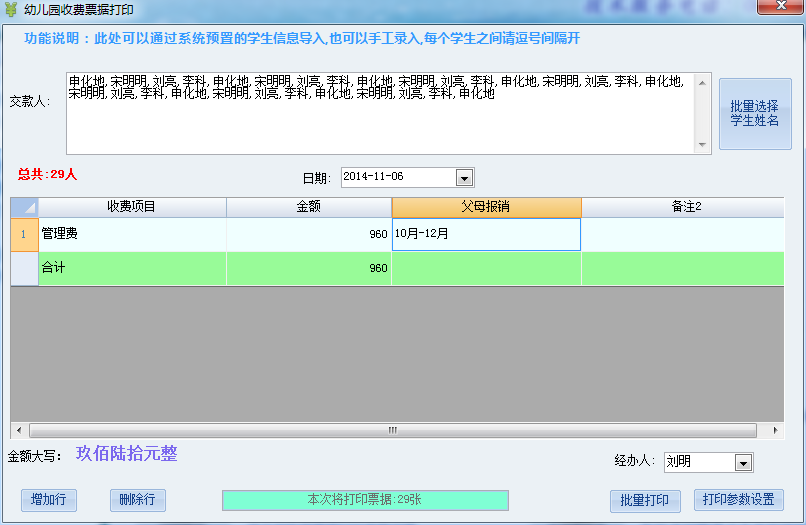Open 打印参数设置

pyautogui.click(x=739, y=500)
